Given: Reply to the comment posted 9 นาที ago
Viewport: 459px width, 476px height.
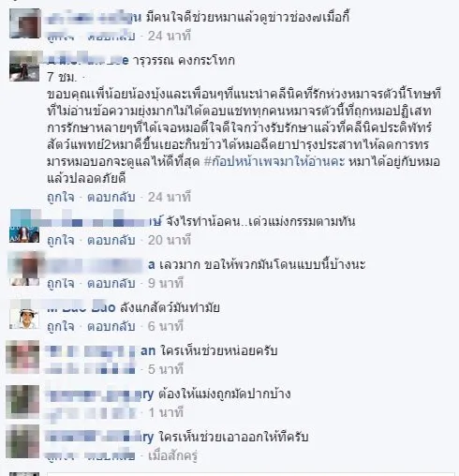Looking at the screenshot, I should click(111, 283).
